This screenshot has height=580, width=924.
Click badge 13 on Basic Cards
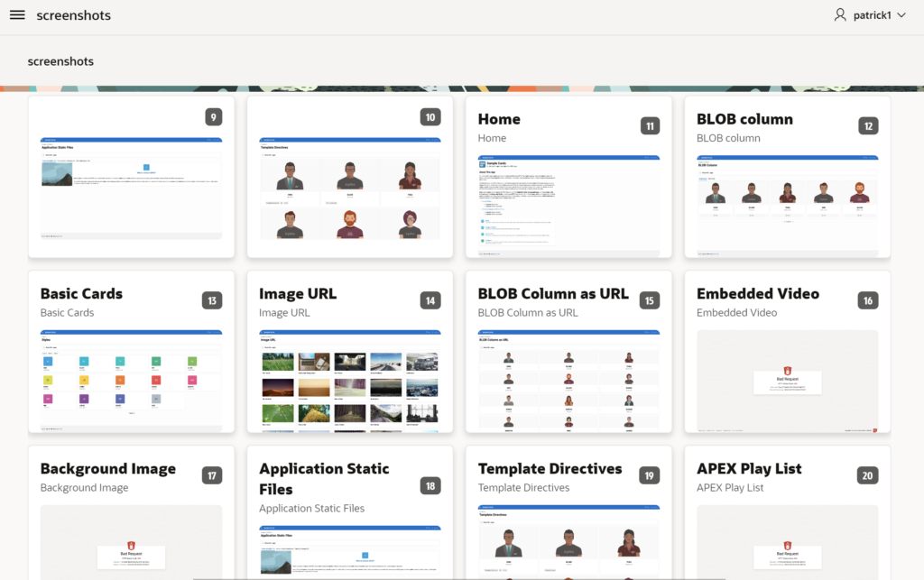212,301
